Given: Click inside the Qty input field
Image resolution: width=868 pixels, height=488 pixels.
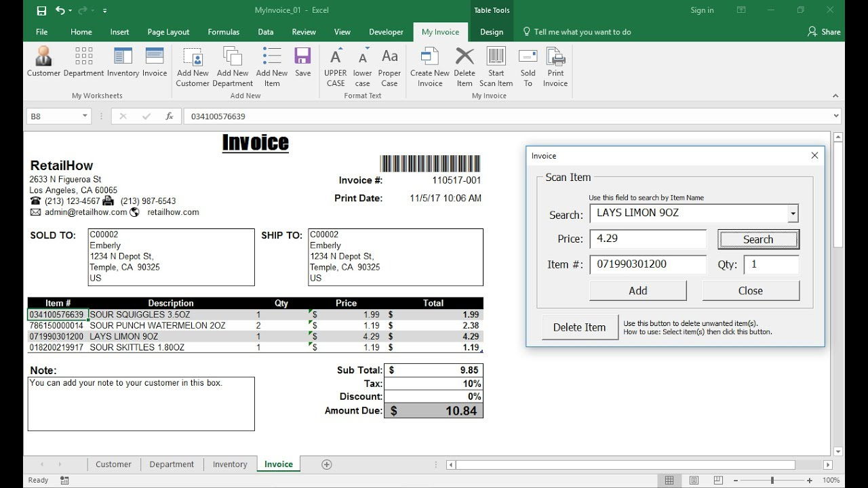Looking at the screenshot, I should pyautogui.click(x=771, y=264).
